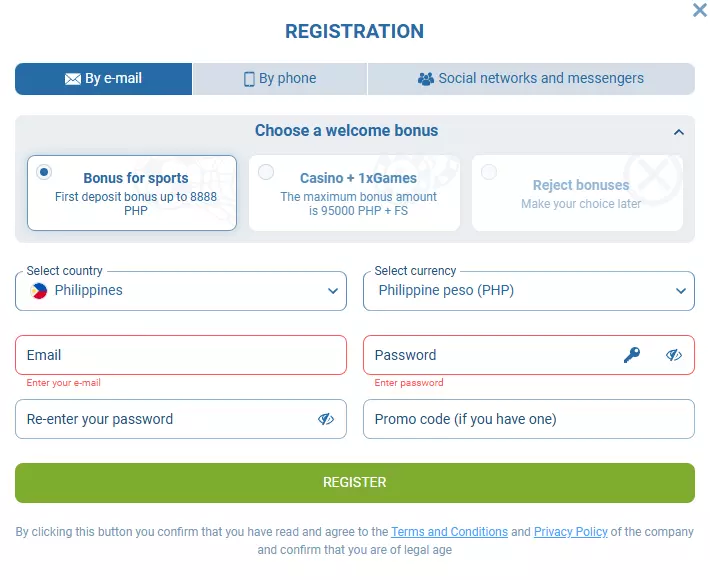Show password using the eye icon
710x580 pixels.
pos(674,355)
